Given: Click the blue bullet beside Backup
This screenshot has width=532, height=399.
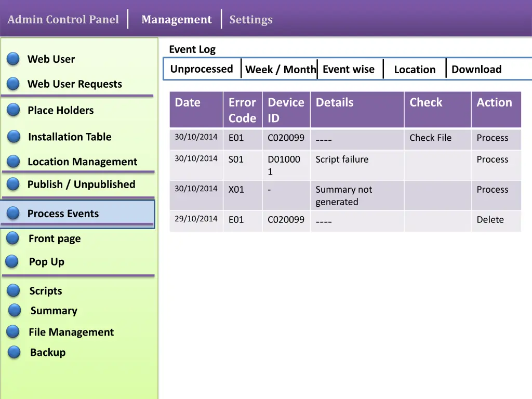Looking at the screenshot, I should [15, 352].
